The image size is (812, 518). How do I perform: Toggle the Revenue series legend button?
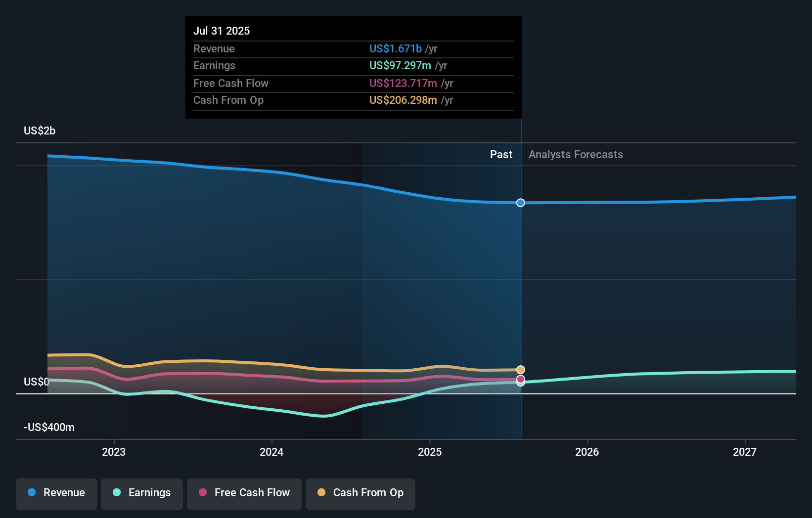56,493
